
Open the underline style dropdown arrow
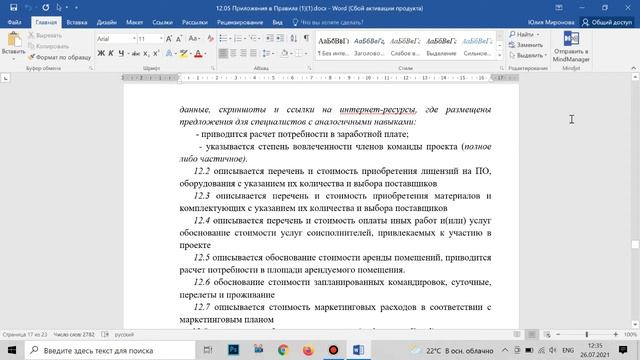point(128,53)
